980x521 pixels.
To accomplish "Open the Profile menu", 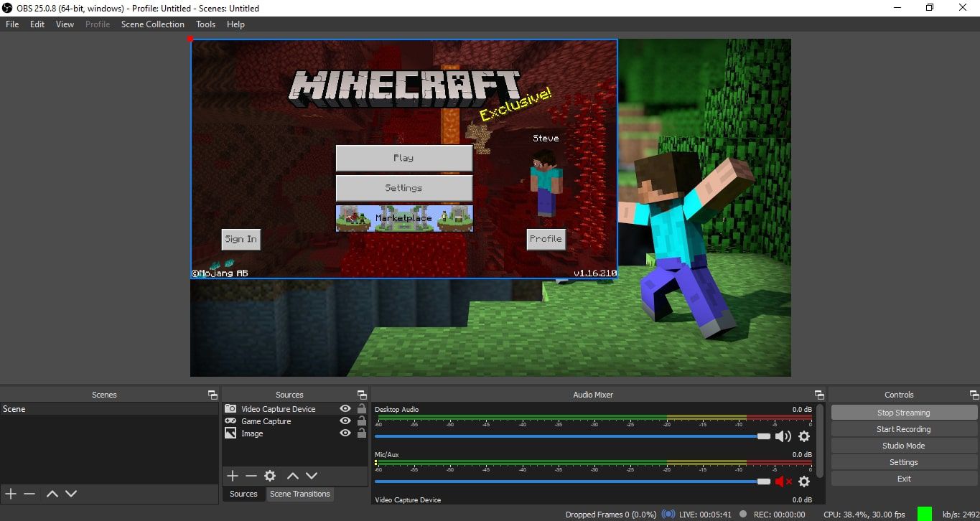I will (98, 24).
